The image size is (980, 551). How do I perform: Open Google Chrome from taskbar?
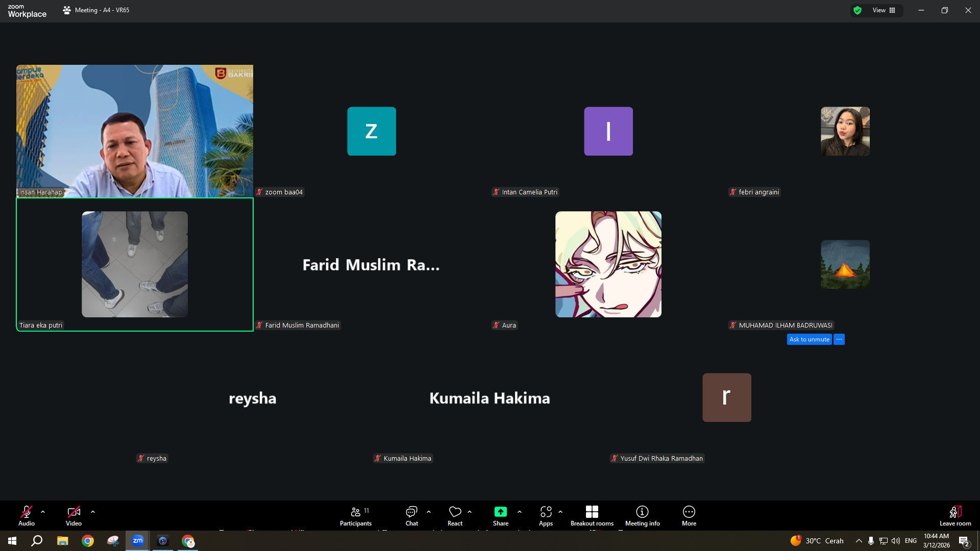tap(88, 541)
